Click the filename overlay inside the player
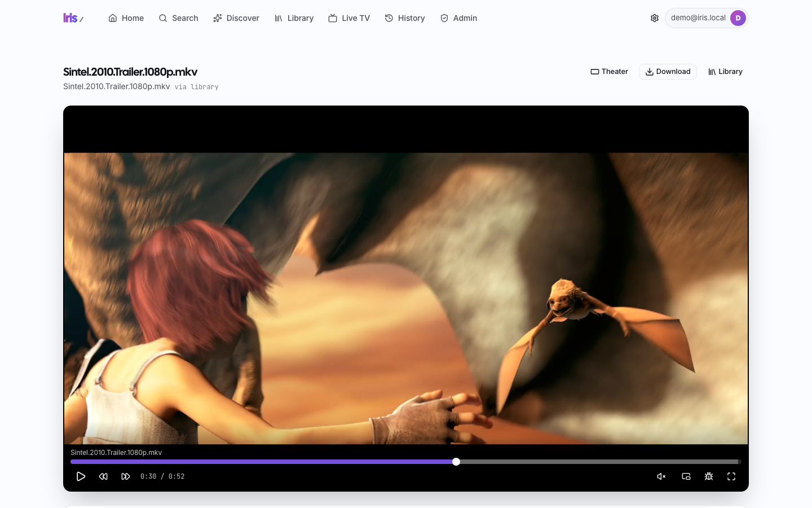Screen dimensions: 812x508 coord(116,453)
